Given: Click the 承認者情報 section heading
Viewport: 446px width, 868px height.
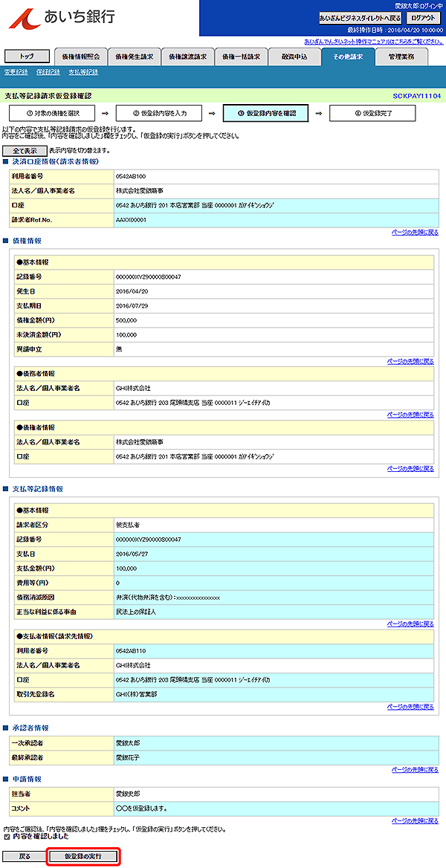Looking at the screenshot, I should tap(30, 728).
